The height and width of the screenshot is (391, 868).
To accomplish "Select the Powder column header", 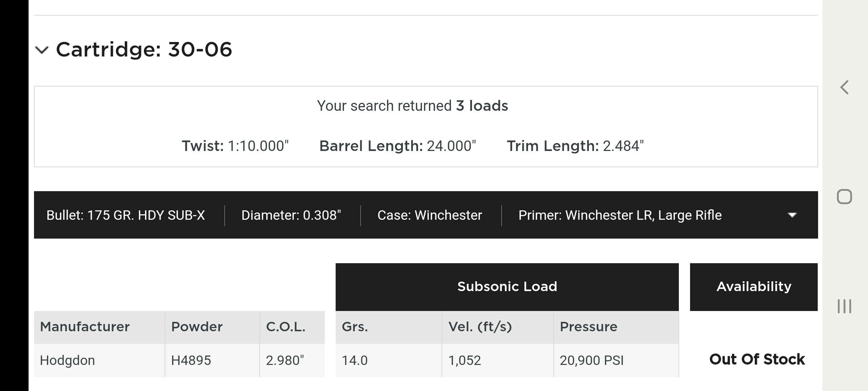I will tap(197, 327).
